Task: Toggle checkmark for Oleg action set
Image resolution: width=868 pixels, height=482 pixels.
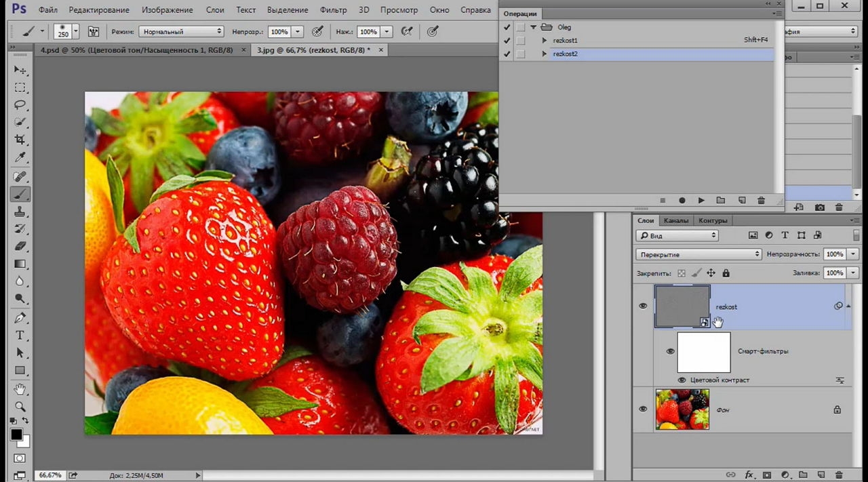Action: tap(507, 27)
